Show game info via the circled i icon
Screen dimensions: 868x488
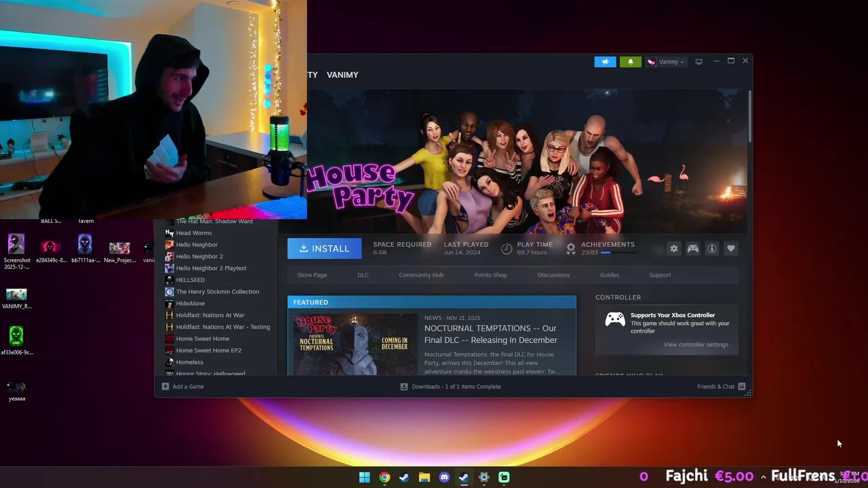coord(711,249)
